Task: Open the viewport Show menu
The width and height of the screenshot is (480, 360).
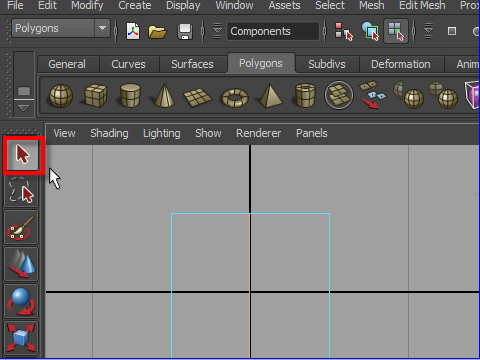Action: pos(208,133)
